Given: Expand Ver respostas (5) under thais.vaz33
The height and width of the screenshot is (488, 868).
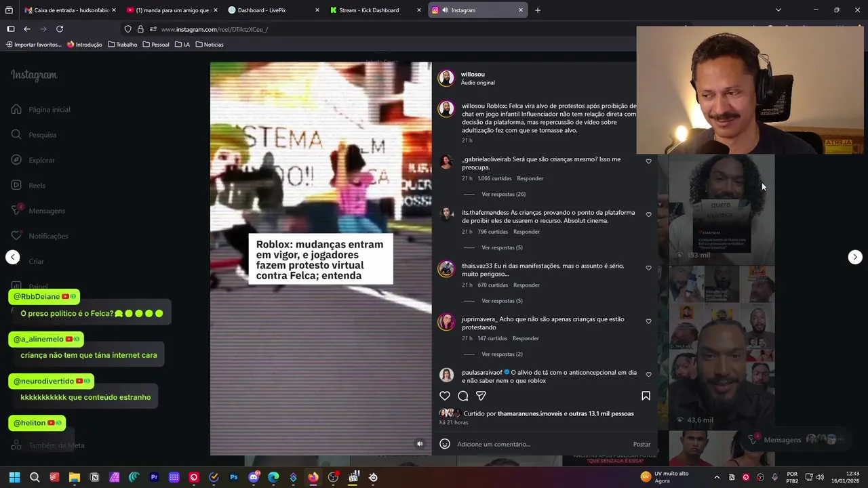Looking at the screenshot, I should click(x=502, y=301).
